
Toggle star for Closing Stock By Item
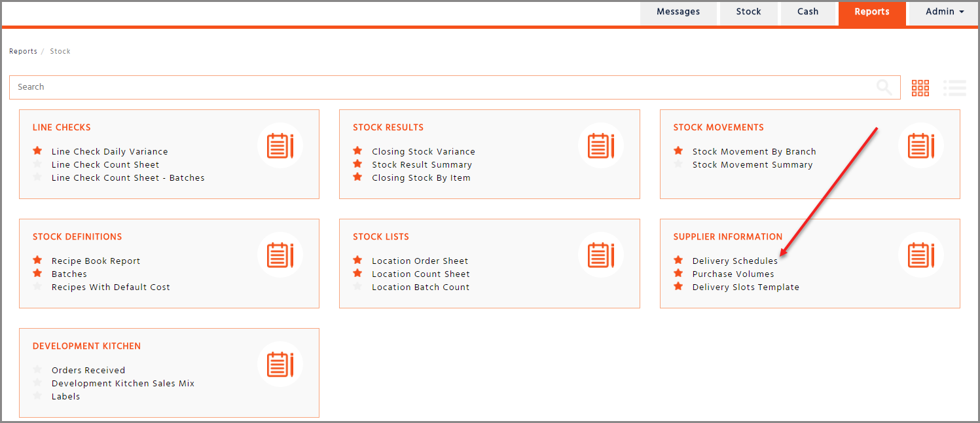tap(357, 177)
